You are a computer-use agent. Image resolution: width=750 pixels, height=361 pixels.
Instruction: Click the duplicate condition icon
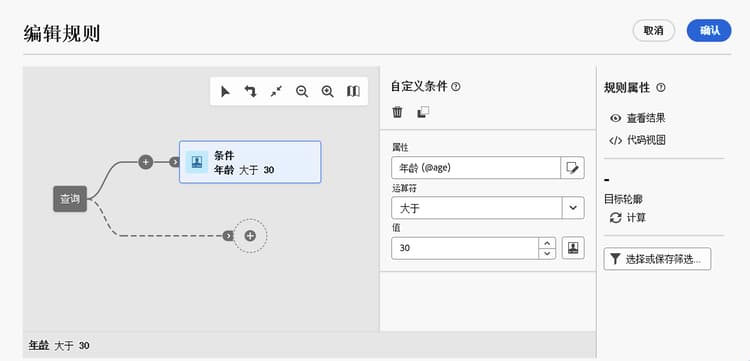[423, 112]
